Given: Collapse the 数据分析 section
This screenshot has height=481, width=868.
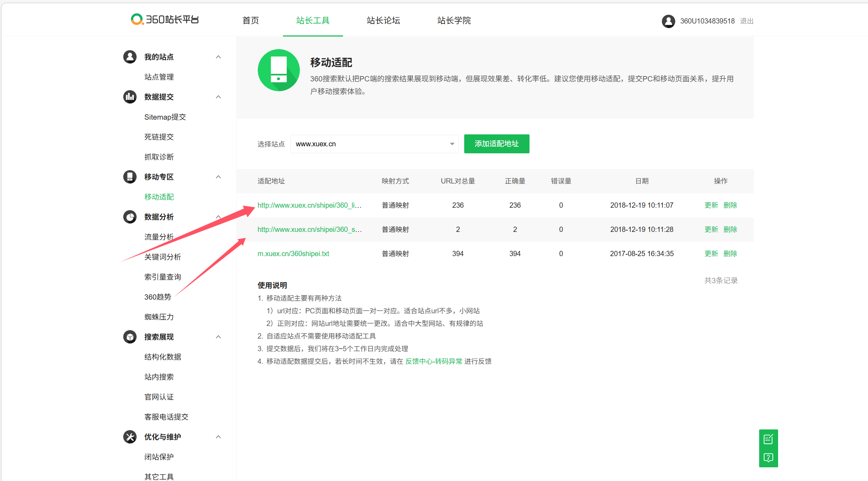Looking at the screenshot, I should pyautogui.click(x=218, y=217).
